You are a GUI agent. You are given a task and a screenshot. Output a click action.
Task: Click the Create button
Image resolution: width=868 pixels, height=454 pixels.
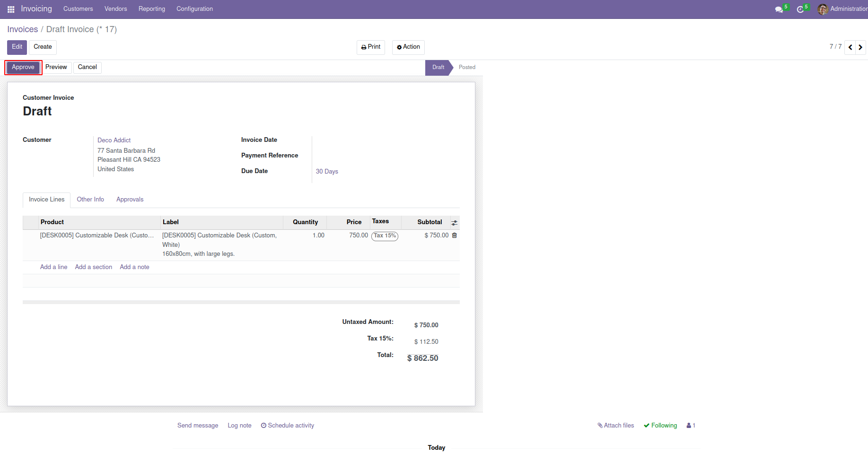point(43,47)
